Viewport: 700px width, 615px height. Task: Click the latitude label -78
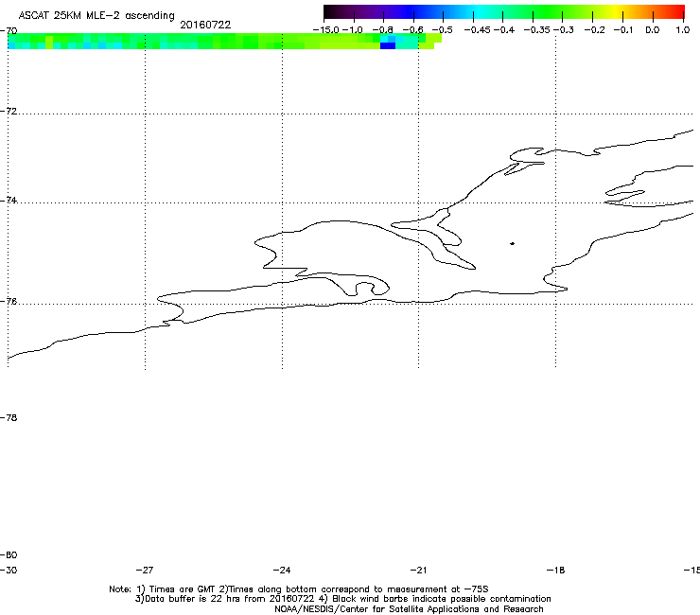point(9,417)
